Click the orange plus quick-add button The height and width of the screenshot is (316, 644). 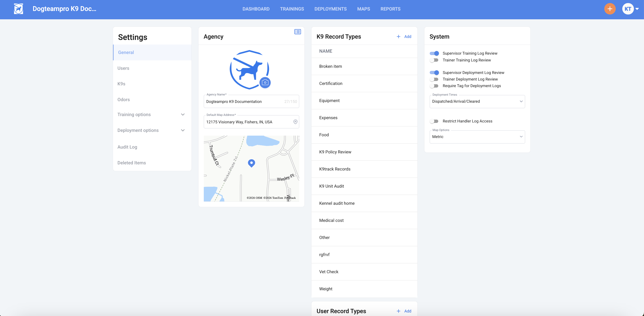point(610,9)
